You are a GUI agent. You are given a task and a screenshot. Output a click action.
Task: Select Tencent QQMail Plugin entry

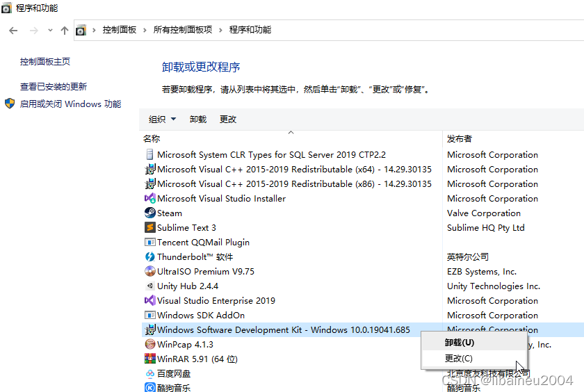pyautogui.click(x=203, y=243)
